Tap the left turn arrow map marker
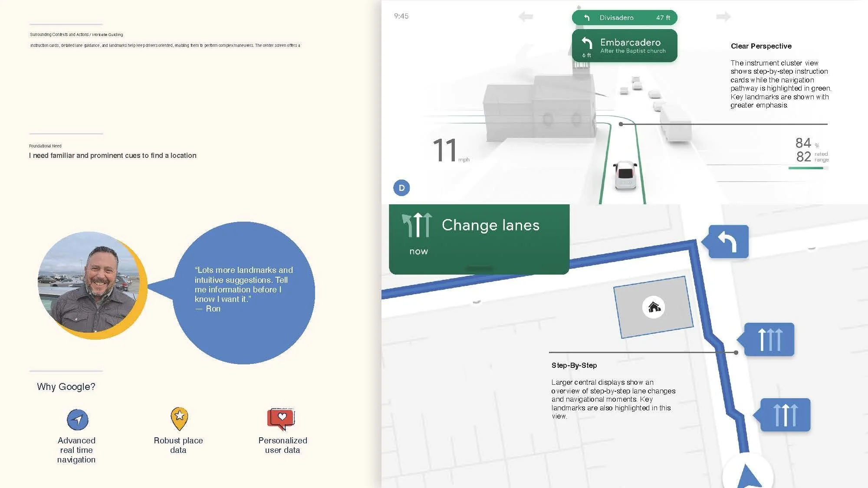Viewport: 868px width, 488px height. (x=729, y=242)
